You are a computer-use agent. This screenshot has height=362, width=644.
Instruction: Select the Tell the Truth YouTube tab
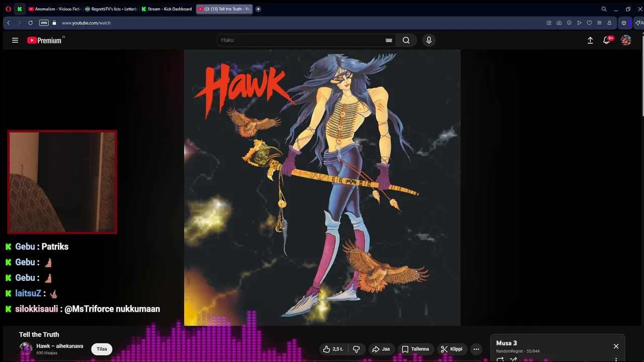[x=224, y=9]
